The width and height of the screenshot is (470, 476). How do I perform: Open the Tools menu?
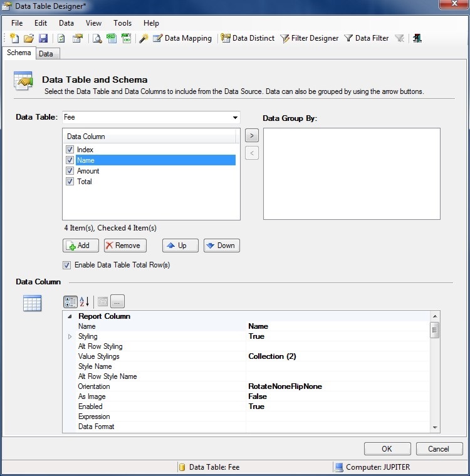[x=122, y=23]
